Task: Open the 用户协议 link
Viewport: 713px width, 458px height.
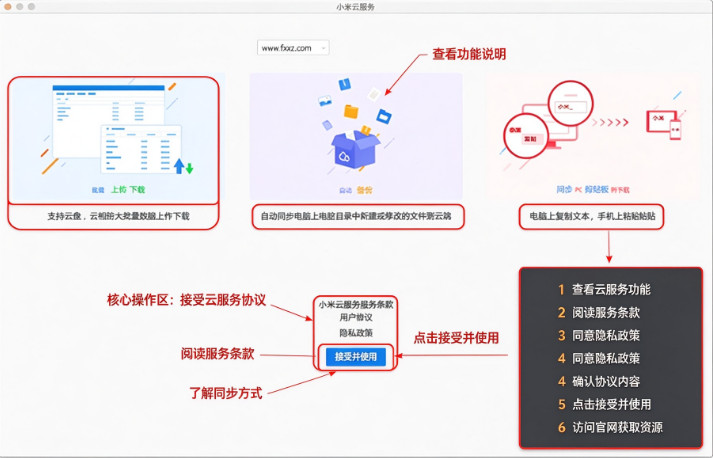Action: pos(356,317)
